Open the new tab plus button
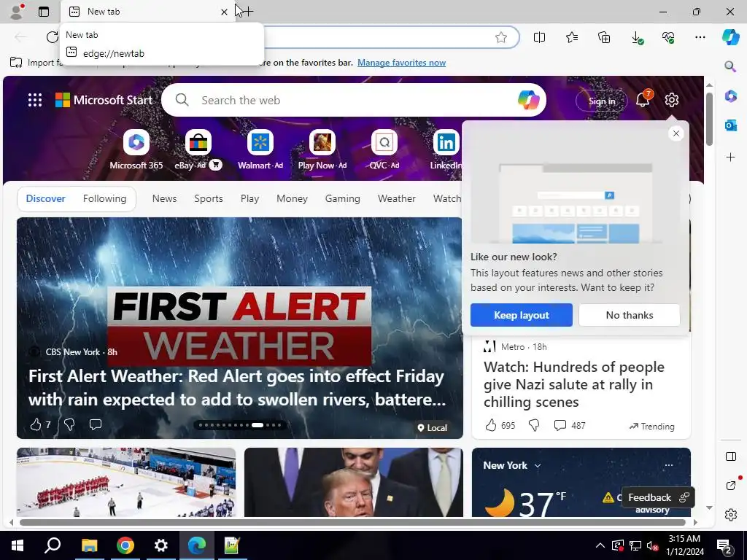Image resolution: width=747 pixels, height=560 pixels. (248, 12)
